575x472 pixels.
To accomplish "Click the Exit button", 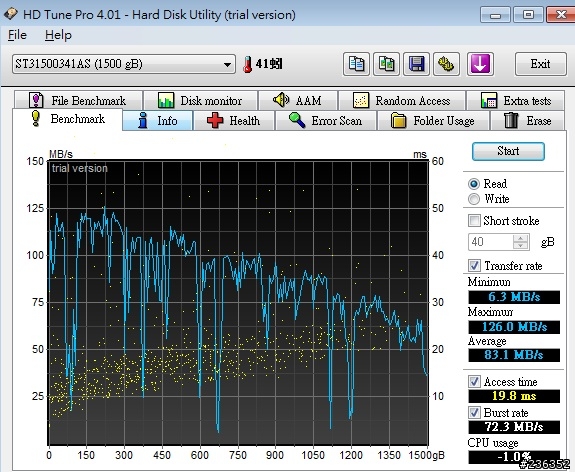I will click(x=540, y=64).
